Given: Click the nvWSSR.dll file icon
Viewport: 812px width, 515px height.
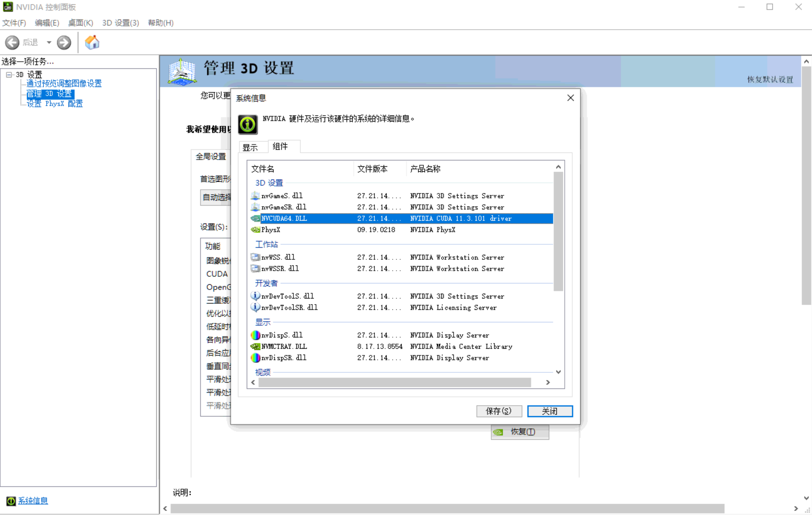Looking at the screenshot, I should click(255, 269).
